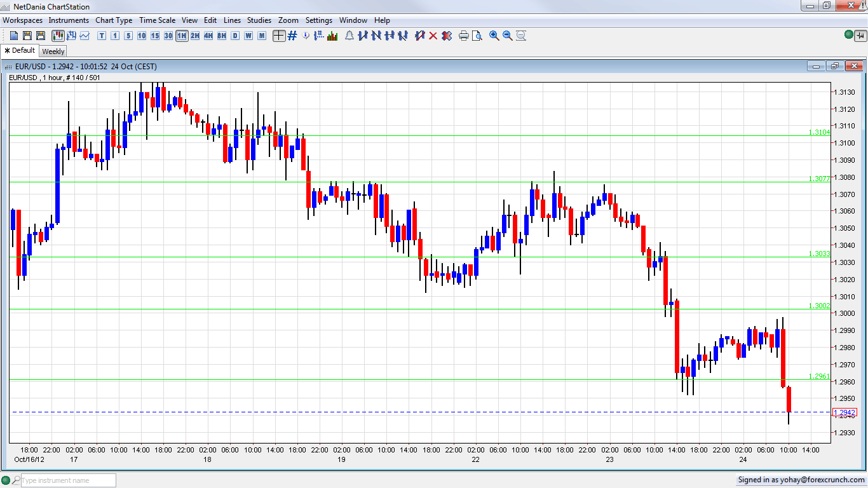Select the Daily (D) time scale
Viewport: 868px width, 488px height.
(x=235, y=36)
